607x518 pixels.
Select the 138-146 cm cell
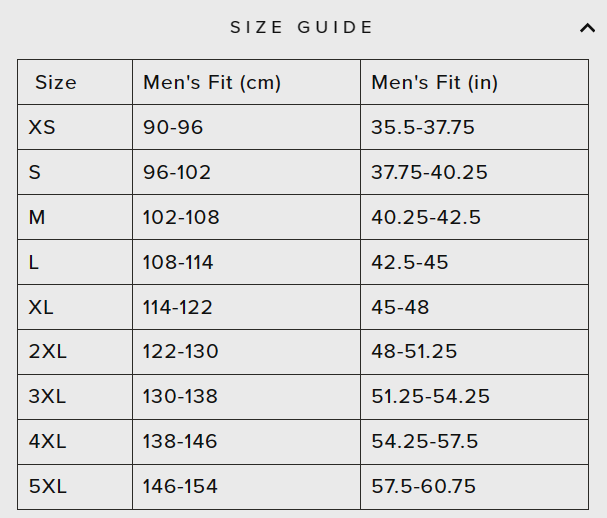click(180, 442)
